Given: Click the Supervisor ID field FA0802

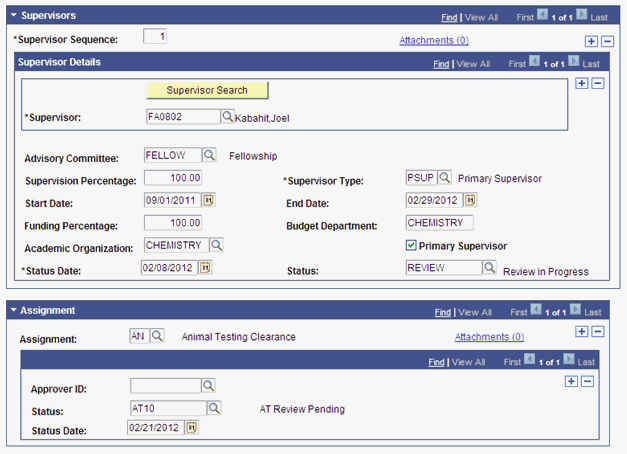Looking at the screenshot, I should (x=183, y=117).
